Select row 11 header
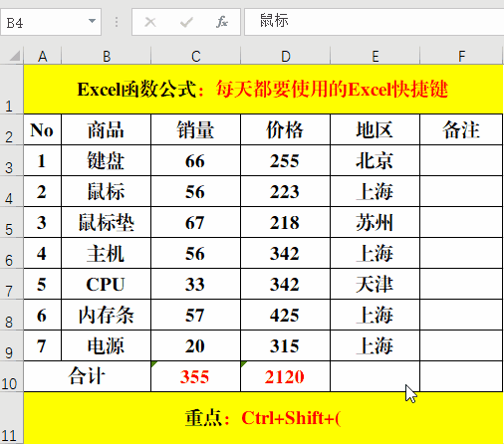This screenshot has height=444, width=504. [11, 418]
